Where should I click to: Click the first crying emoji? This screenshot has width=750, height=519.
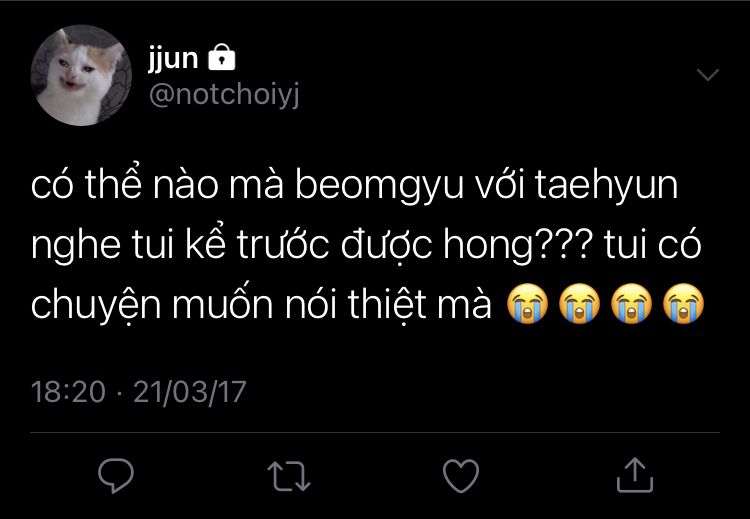pos(528,303)
